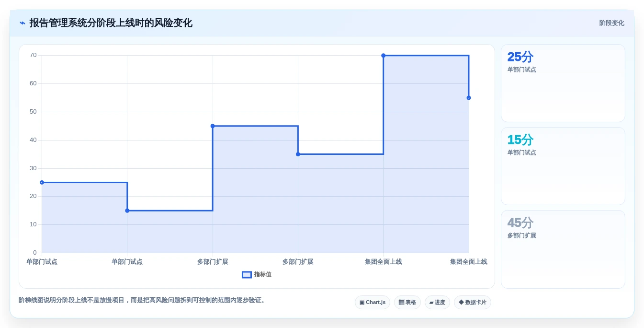The width and height of the screenshot is (644, 328).
Task: Click the lightning icon beside the title
Action: (x=22, y=23)
